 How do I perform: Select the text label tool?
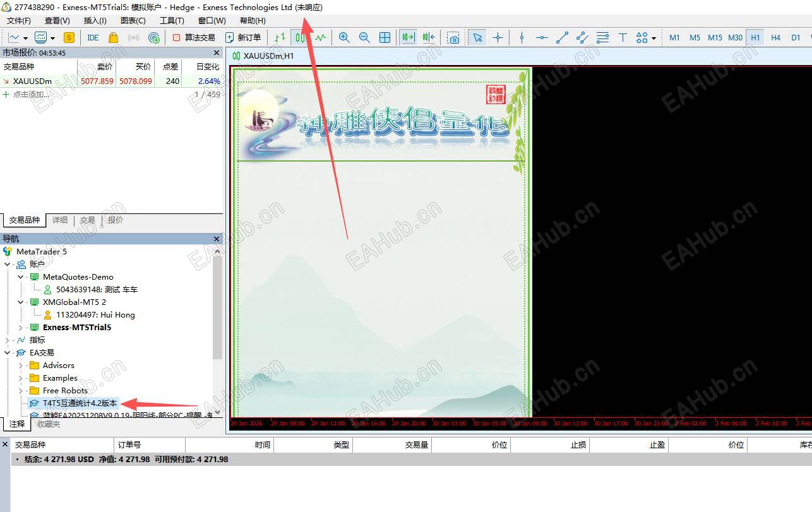pyautogui.click(x=623, y=37)
